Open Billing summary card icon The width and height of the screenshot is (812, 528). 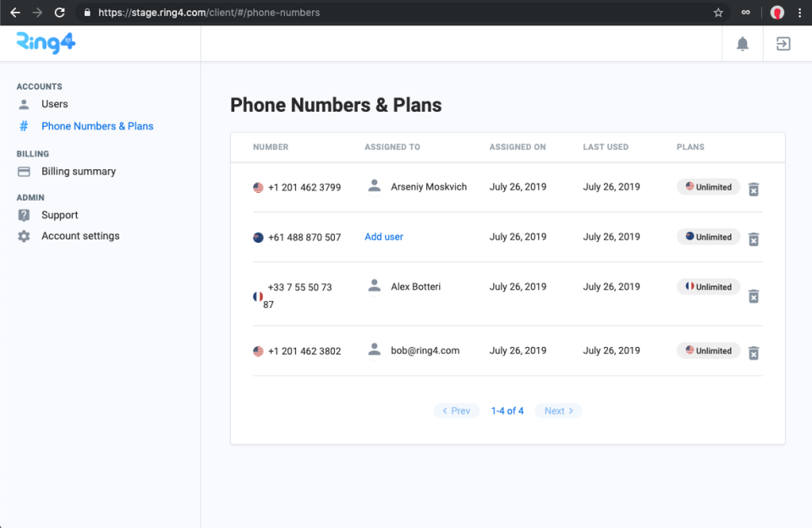23,171
